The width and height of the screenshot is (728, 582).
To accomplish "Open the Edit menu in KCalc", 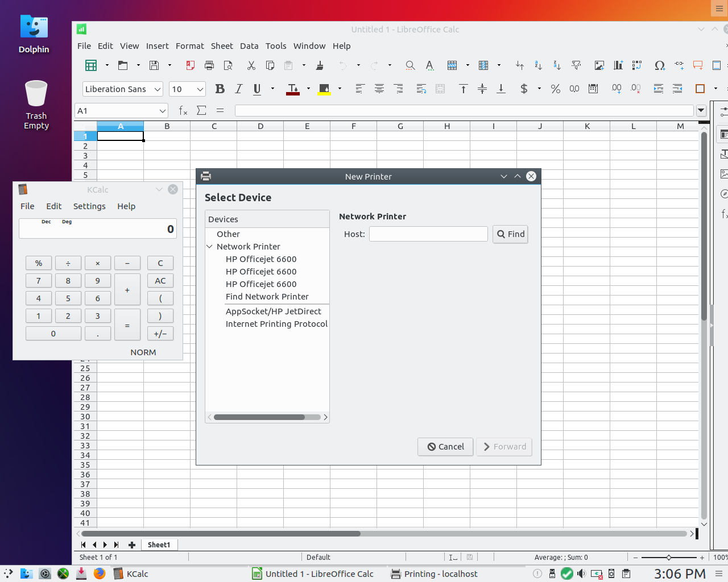I will pos(54,206).
